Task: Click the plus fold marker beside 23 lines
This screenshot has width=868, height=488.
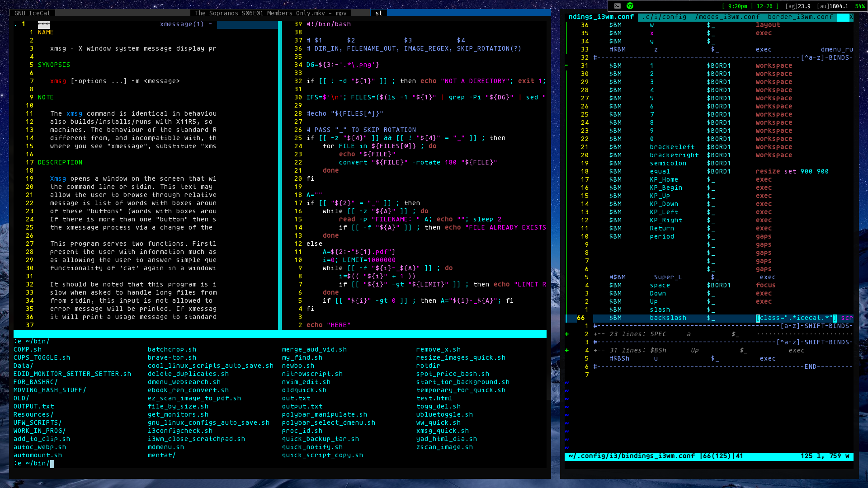Action: tap(567, 334)
